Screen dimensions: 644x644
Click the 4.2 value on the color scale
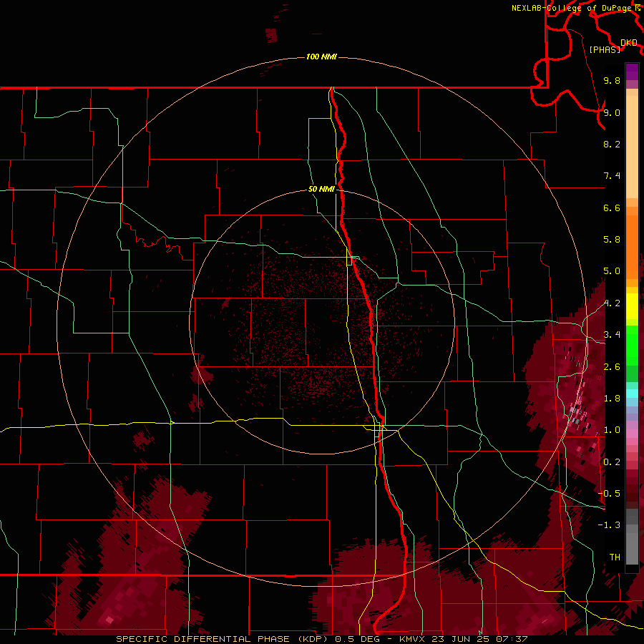pyautogui.click(x=612, y=303)
